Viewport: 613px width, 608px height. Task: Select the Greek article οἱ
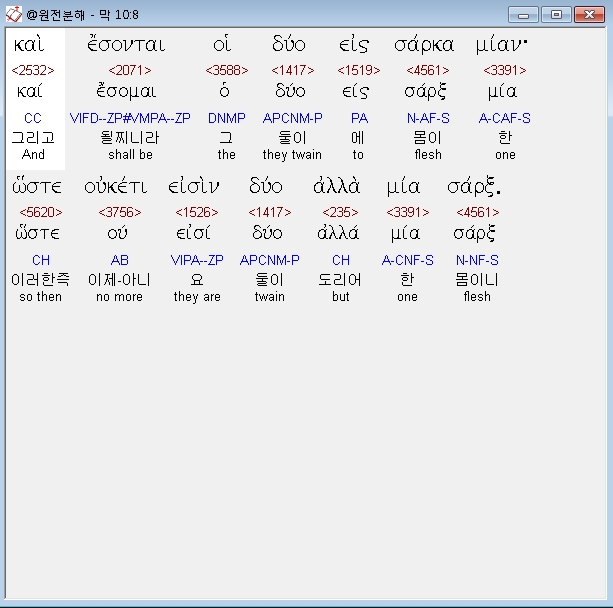(x=222, y=44)
